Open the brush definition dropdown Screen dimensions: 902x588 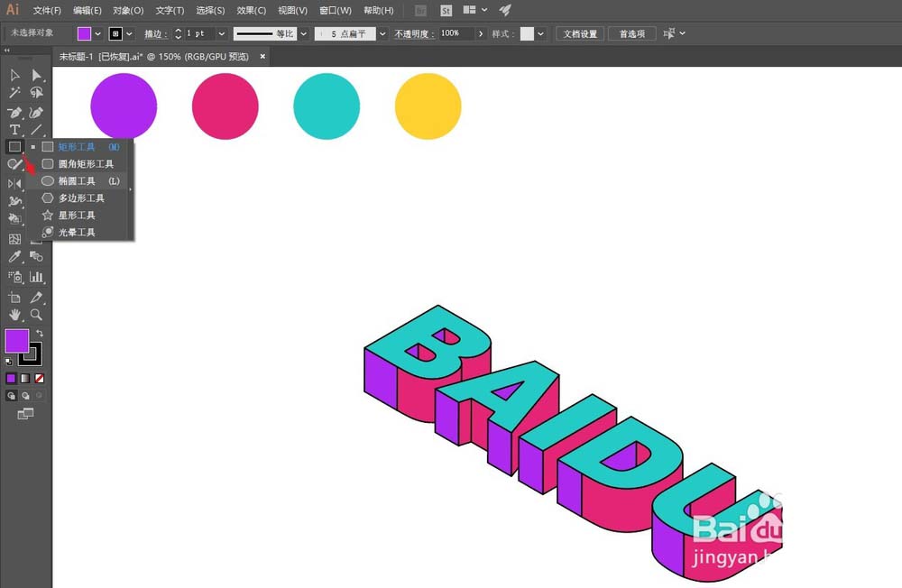tap(382, 34)
